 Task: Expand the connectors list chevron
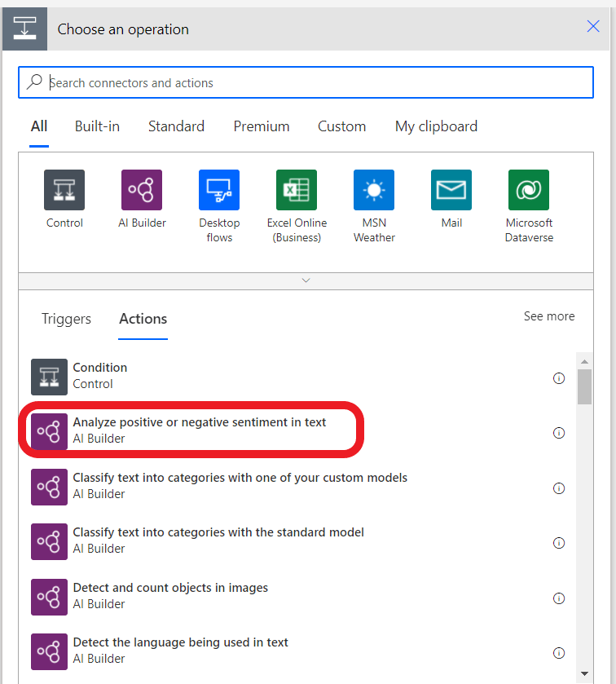[x=306, y=280]
